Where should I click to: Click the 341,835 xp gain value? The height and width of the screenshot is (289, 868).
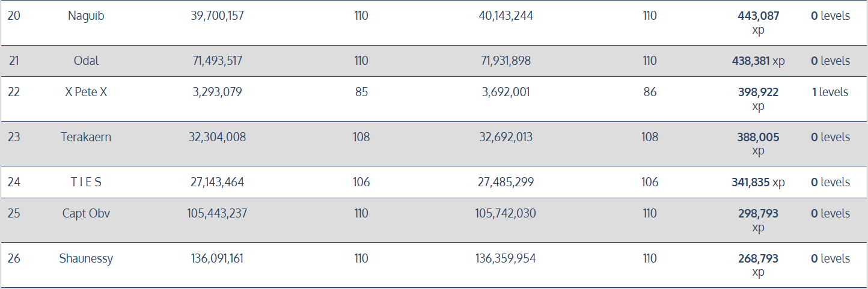coord(753,182)
